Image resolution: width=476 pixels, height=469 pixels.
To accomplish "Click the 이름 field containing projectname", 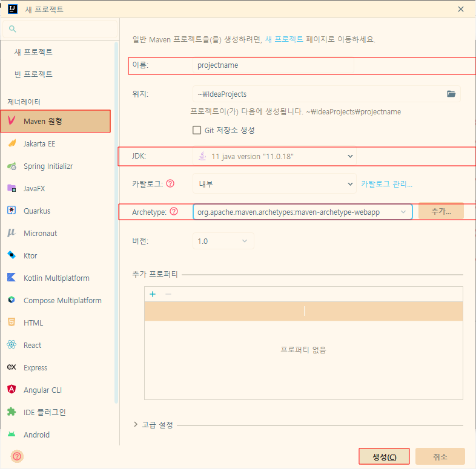I will 273,65.
